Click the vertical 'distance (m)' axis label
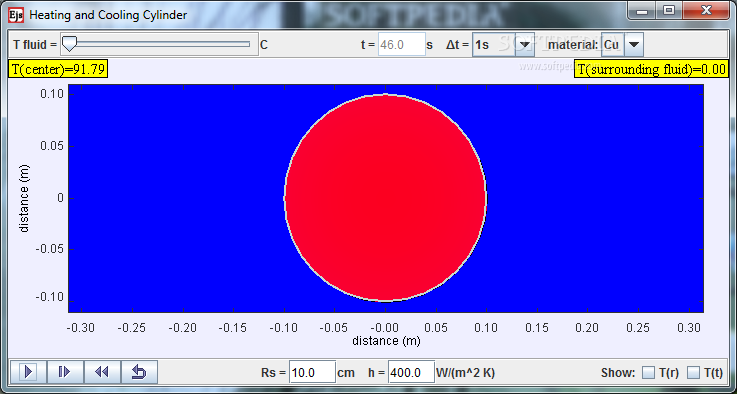The width and height of the screenshot is (737, 394). [x=25, y=198]
